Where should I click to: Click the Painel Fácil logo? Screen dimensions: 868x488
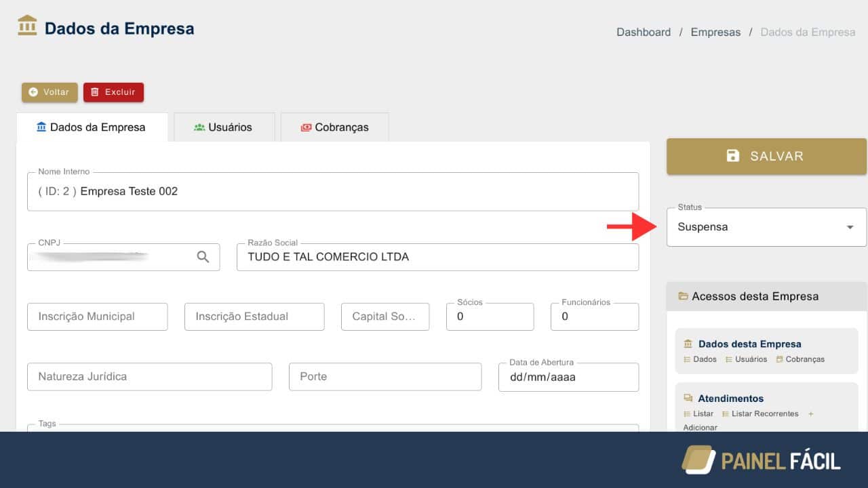[761, 460]
